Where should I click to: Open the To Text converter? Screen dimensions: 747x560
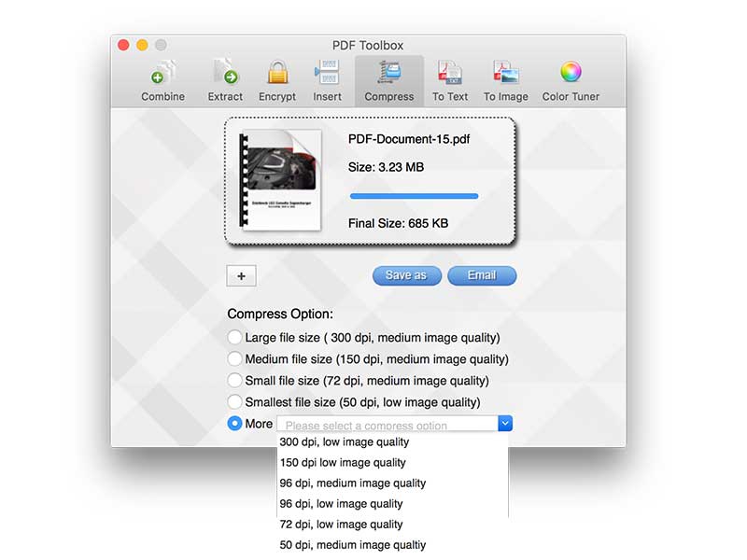(450, 81)
